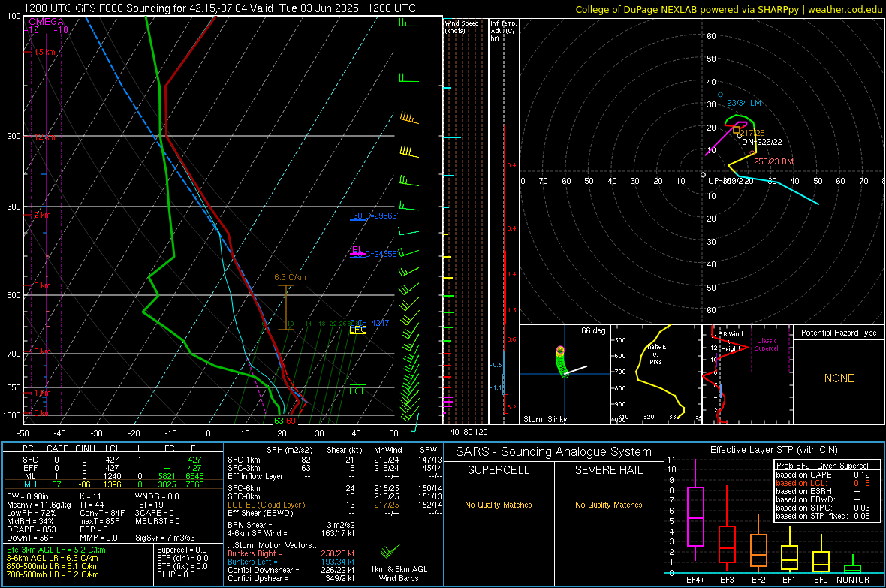Select the 12 km height marker
Image resolution: width=886 pixels, height=588 pixels.
(44, 137)
